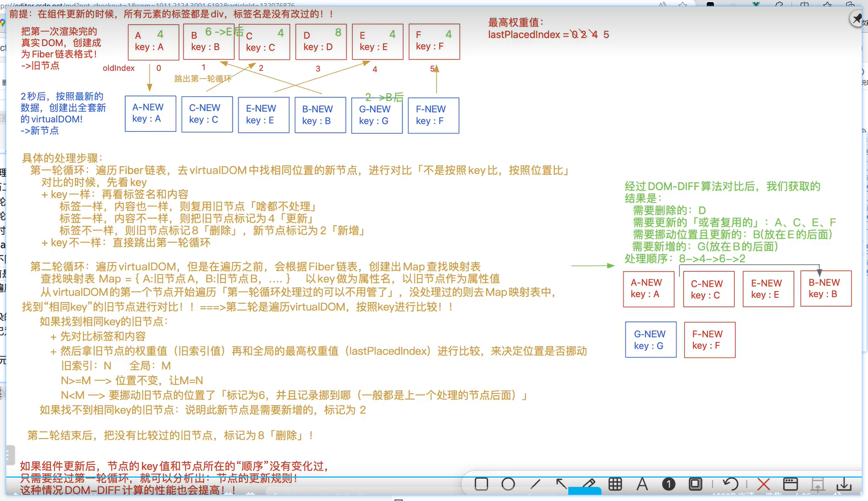Undo the last annotation
The width and height of the screenshot is (868, 501).
(730, 484)
